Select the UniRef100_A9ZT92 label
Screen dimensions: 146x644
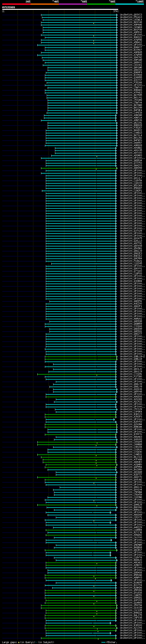pyautogui.click(x=131, y=243)
